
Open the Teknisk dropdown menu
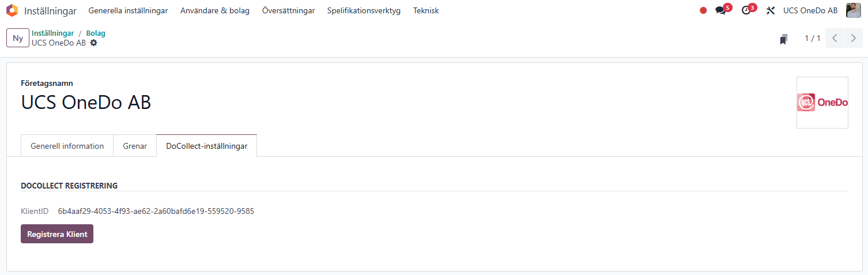pyautogui.click(x=426, y=10)
